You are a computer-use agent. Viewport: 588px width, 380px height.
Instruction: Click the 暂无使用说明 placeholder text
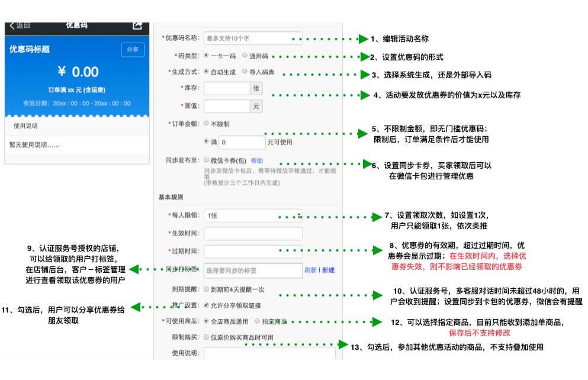point(34,145)
